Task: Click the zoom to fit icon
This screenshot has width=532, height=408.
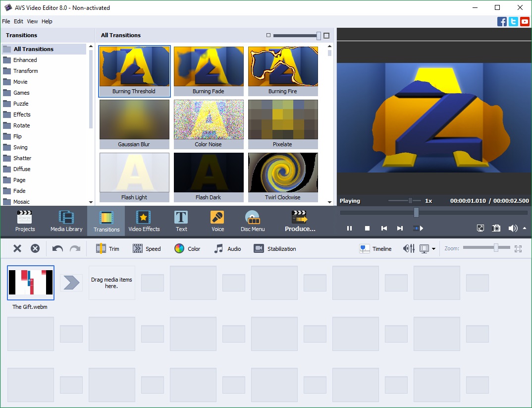Action: [x=518, y=248]
